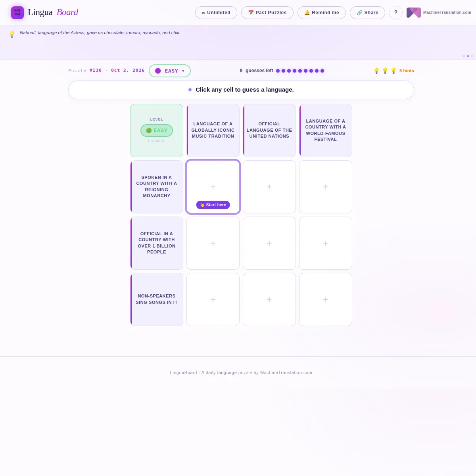Click the 'Language of a globally iconic music tradition' header
The image size is (476, 476).
click(213, 131)
